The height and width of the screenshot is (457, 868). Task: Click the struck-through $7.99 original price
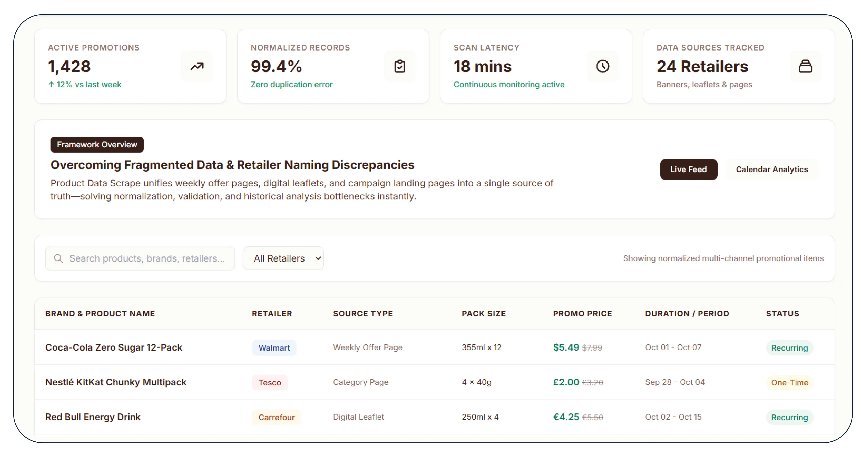click(592, 348)
